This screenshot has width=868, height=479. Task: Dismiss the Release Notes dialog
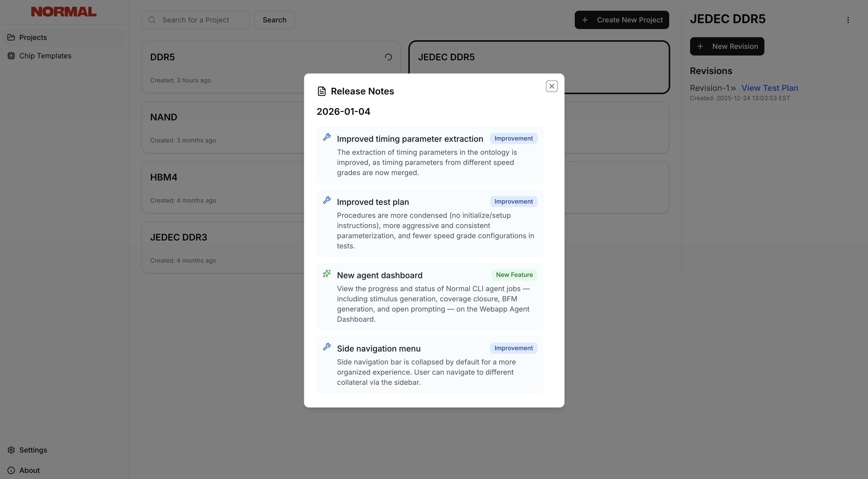click(552, 86)
